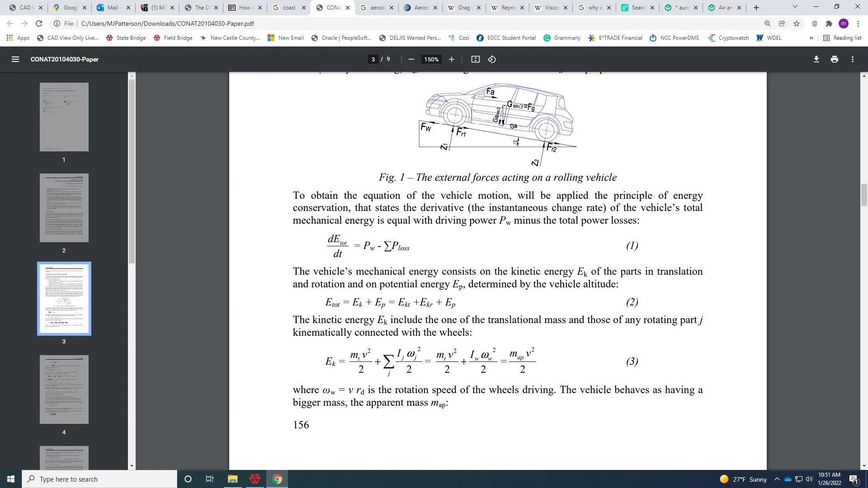
Task: Open State Bridge bookmark
Action: click(126, 38)
